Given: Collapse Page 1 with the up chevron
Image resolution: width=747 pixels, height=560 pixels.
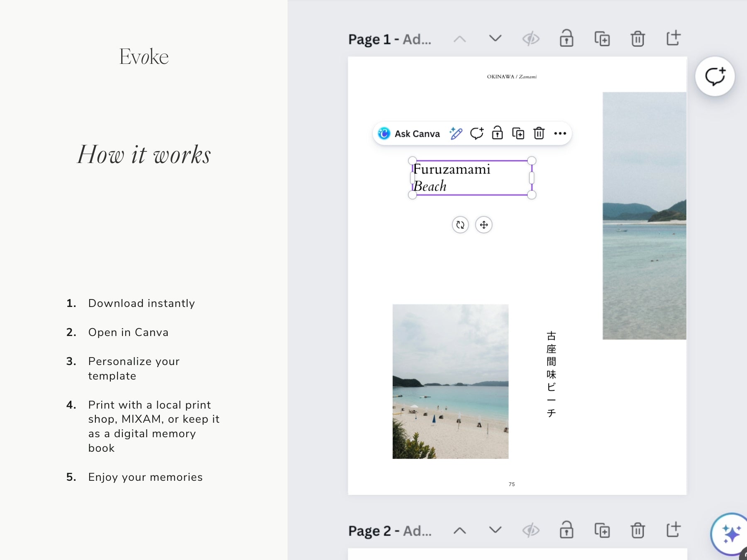Looking at the screenshot, I should (460, 38).
